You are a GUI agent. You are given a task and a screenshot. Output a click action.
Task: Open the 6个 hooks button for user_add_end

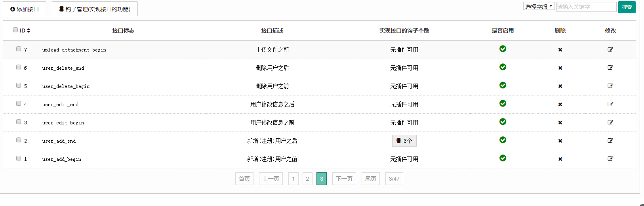coord(404,141)
